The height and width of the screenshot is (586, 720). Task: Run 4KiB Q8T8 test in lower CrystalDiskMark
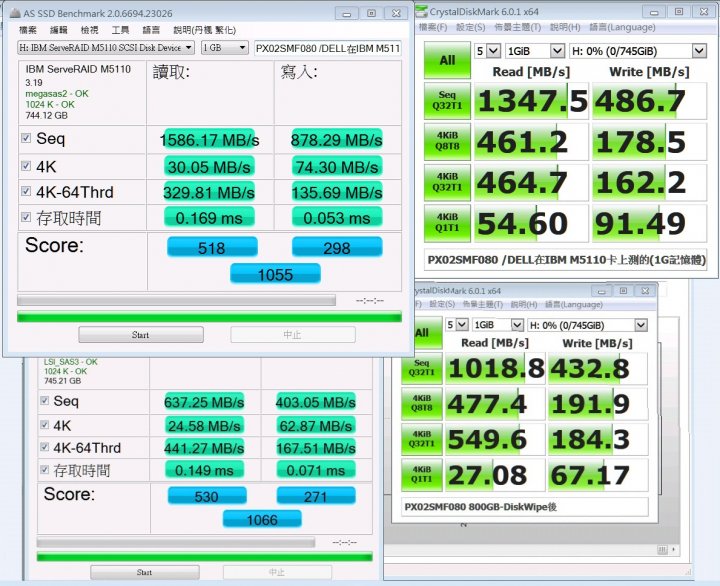(x=422, y=404)
